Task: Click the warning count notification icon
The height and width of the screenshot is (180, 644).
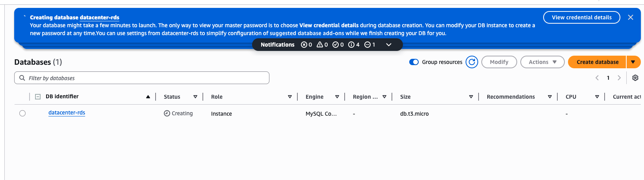Action: [320, 45]
